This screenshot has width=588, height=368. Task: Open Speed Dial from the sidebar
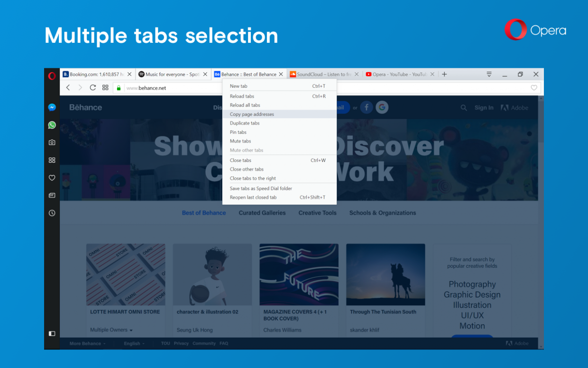coord(52,160)
